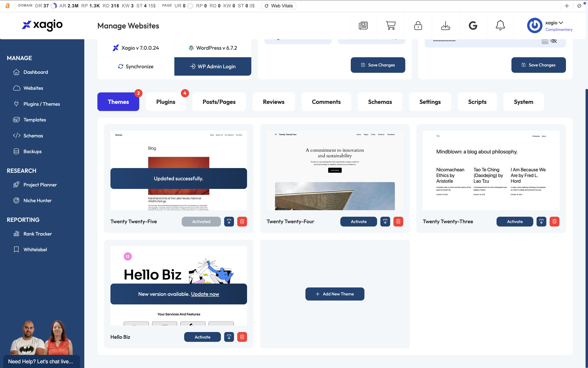
Task: Open Schemas in the sidebar
Action: click(x=28, y=136)
